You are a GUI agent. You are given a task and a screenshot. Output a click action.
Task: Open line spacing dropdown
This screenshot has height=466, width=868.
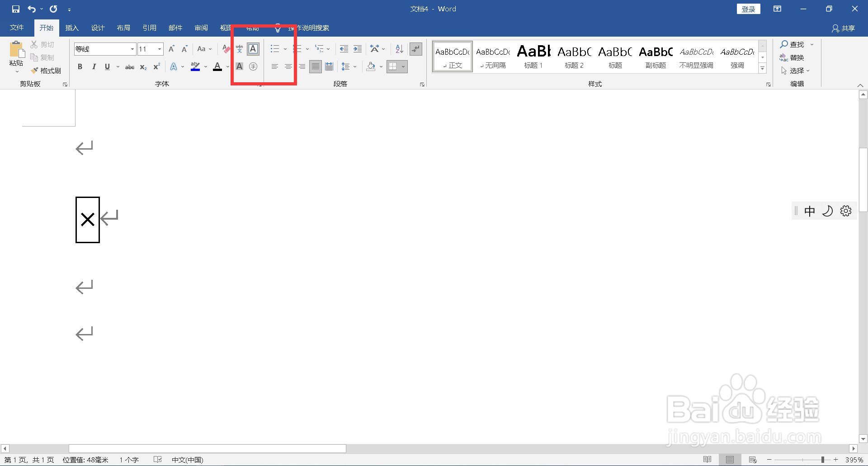[349, 66]
